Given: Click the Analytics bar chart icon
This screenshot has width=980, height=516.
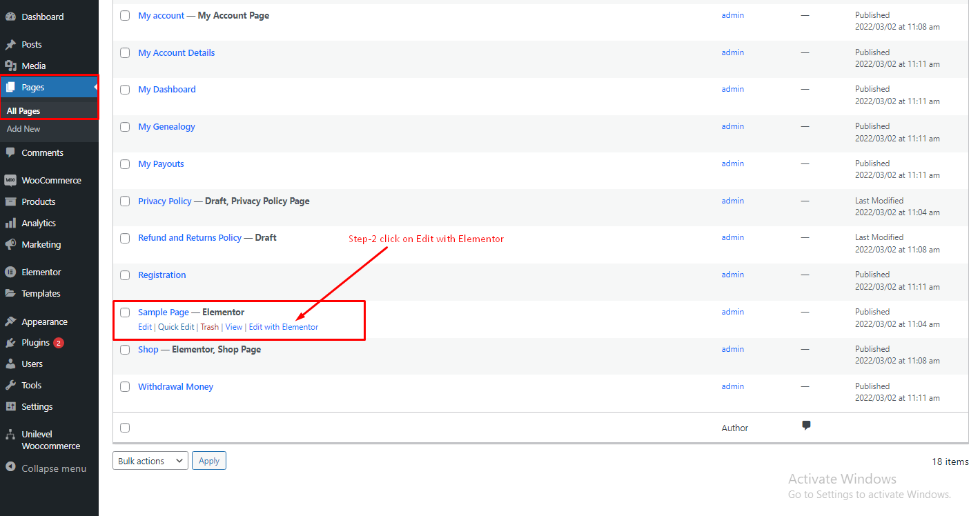Looking at the screenshot, I should click(10, 224).
